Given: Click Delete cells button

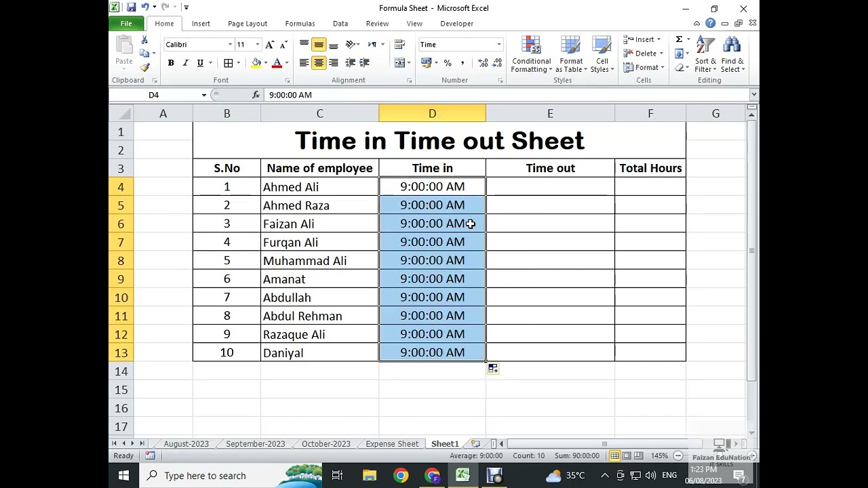Looking at the screenshot, I should pyautogui.click(x=643, y=54).
